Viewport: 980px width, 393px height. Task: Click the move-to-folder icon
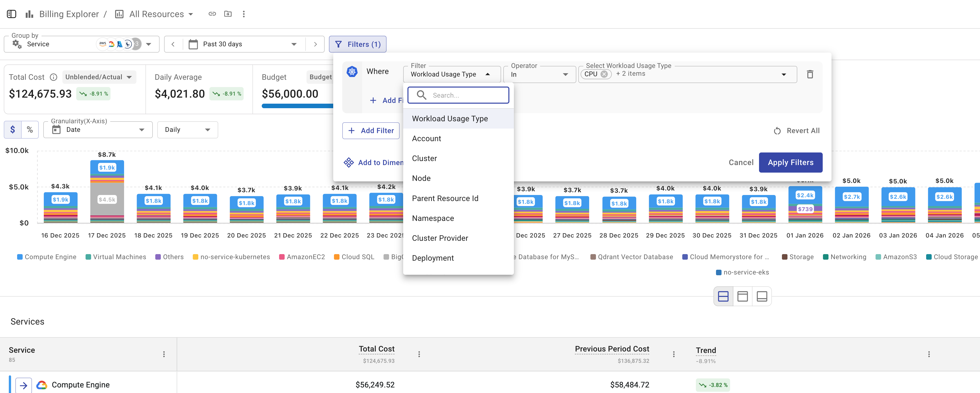pos(228,14)
